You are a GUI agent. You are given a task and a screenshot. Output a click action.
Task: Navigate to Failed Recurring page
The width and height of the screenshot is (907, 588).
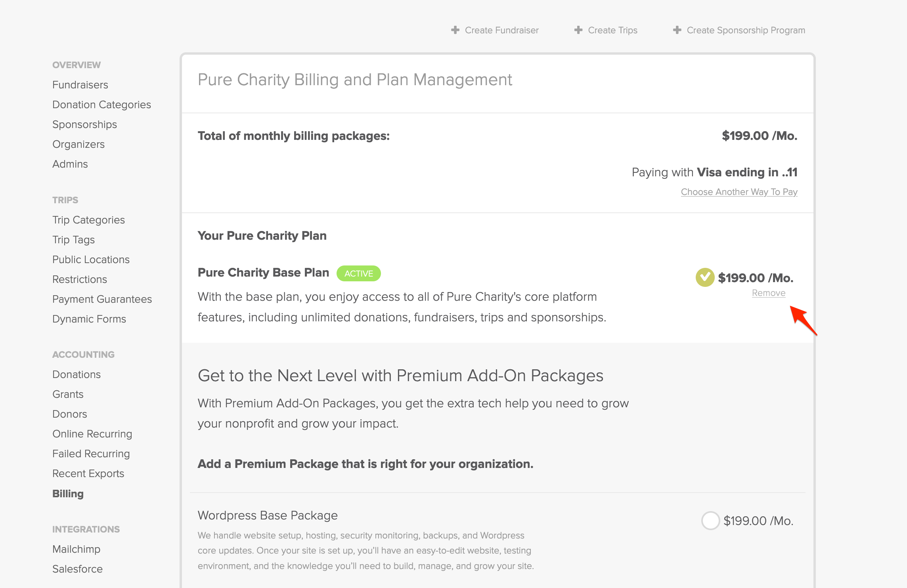click(91, 454)
